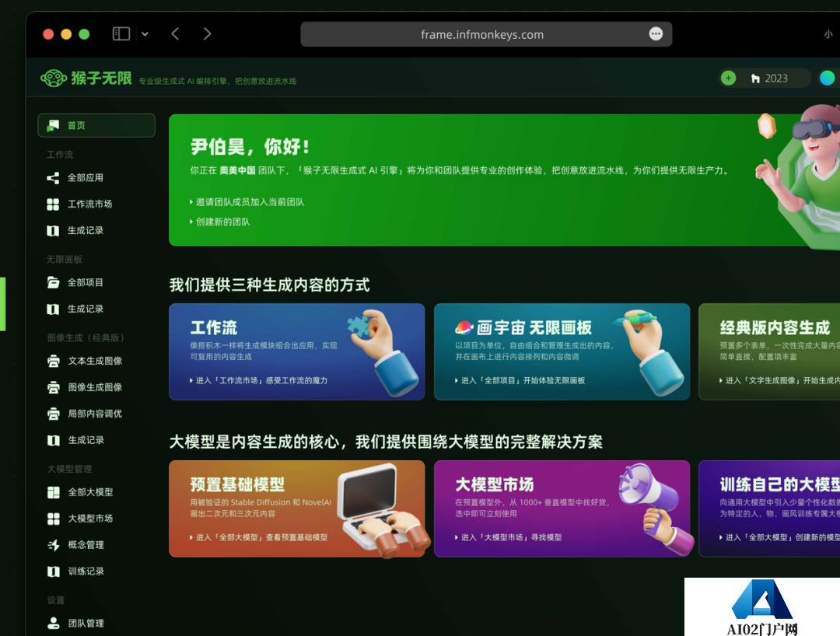Click the frame.infmonkeys.com address bar
Viewport: 840px width, 636px height.
(x=486, y=34)
